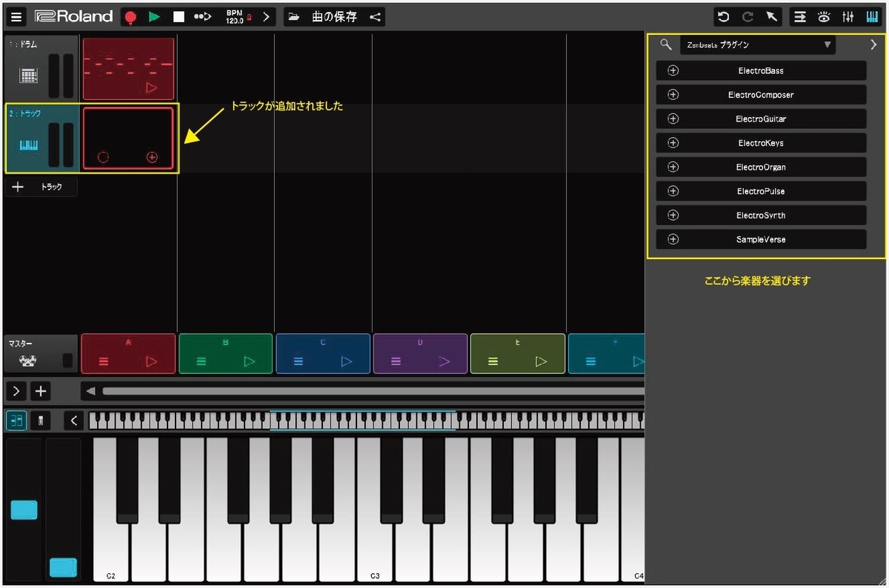Viewport: 889px width, 588px height.
Task: Launch scene E with its play triangle
Action: click(542, 361)
